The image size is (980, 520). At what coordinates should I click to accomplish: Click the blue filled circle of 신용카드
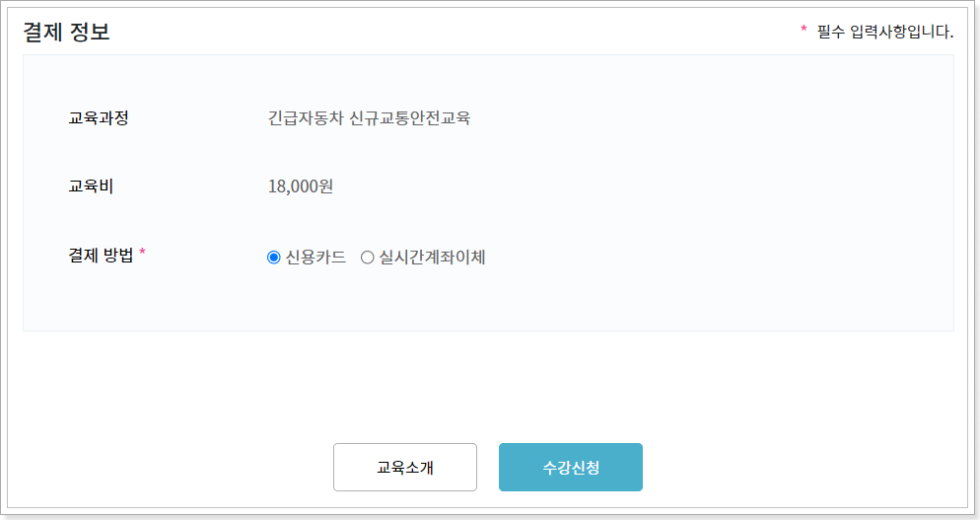pos(274,258)
